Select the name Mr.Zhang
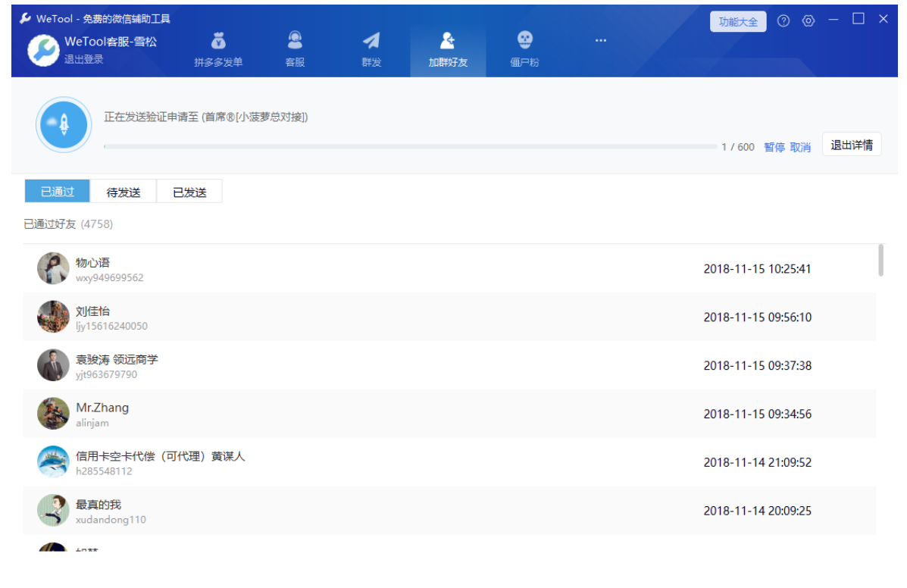This screenshot has width=907, height=588. (102, 408)
